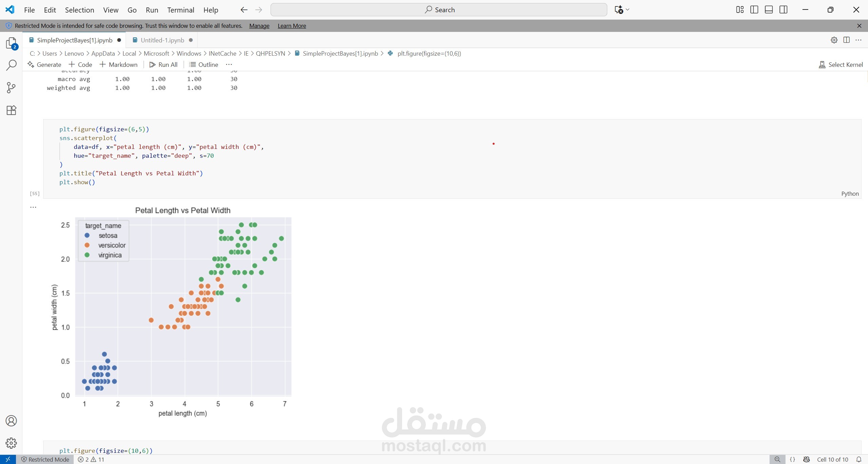The image size is (868, 464).
Task: Switch to the Untitled-1.ipynb tab
Action: tap(162, 40)
